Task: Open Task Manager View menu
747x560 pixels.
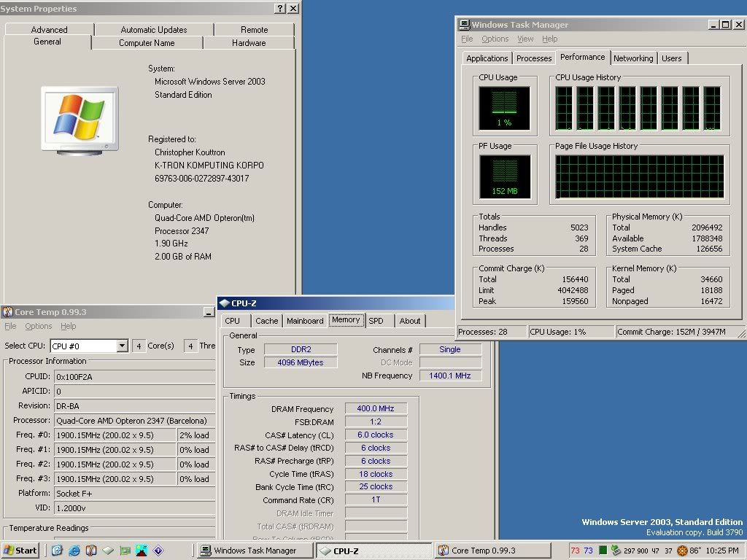Action: [x=525, y=39]
